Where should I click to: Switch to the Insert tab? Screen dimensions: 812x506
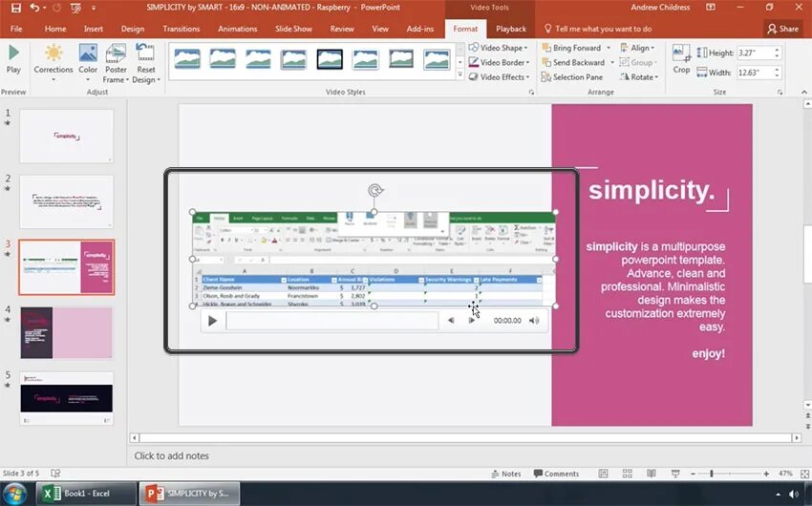[x=94, y=29]
